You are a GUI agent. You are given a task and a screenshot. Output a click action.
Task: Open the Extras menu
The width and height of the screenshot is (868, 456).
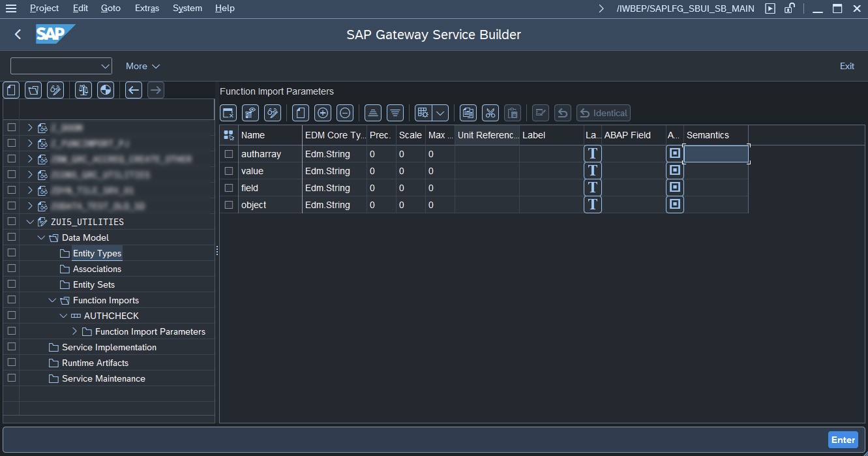147,8
